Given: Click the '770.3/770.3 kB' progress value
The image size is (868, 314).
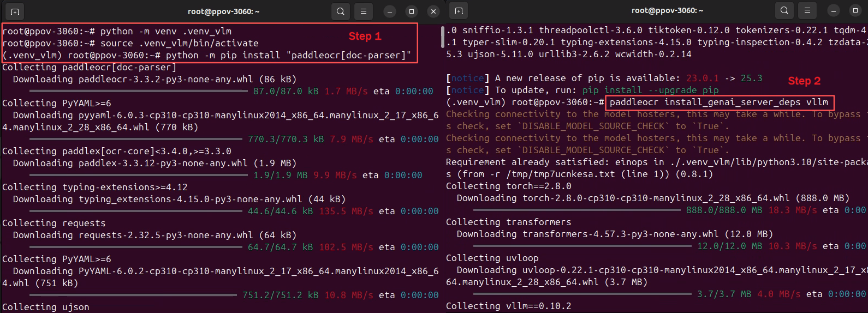Looking at the screenshot, I should coord(286,139).
